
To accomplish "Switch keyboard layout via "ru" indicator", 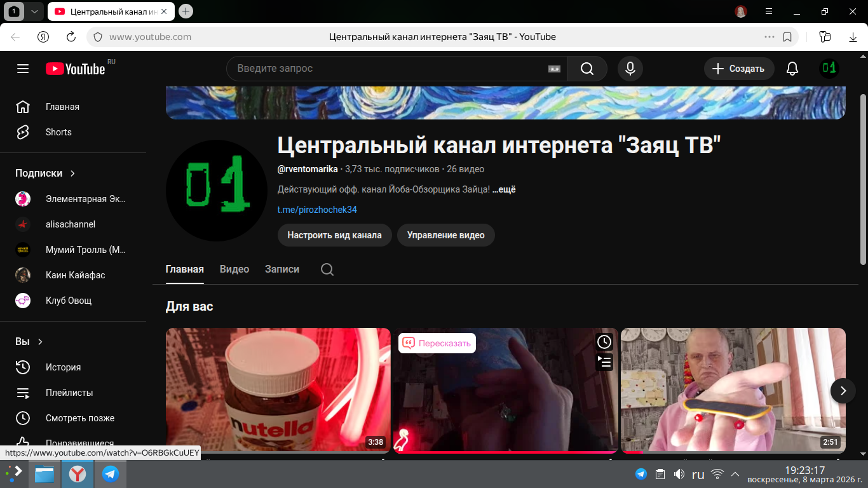I will tap(698, 474).
